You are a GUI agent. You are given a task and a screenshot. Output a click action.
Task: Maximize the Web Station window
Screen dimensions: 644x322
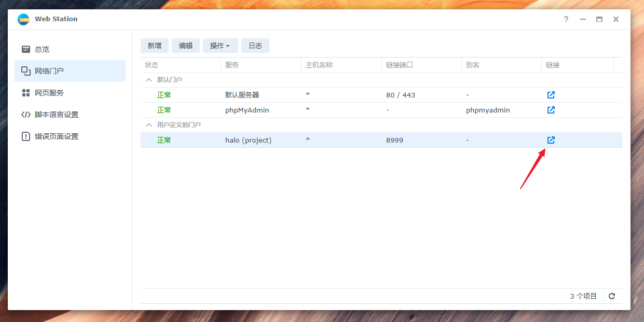(599, 19)
